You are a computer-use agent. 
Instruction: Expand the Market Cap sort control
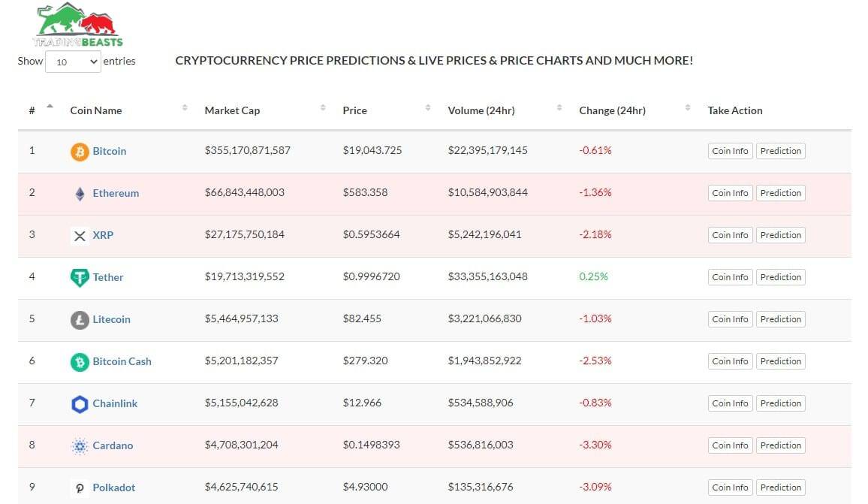[322, 106]
